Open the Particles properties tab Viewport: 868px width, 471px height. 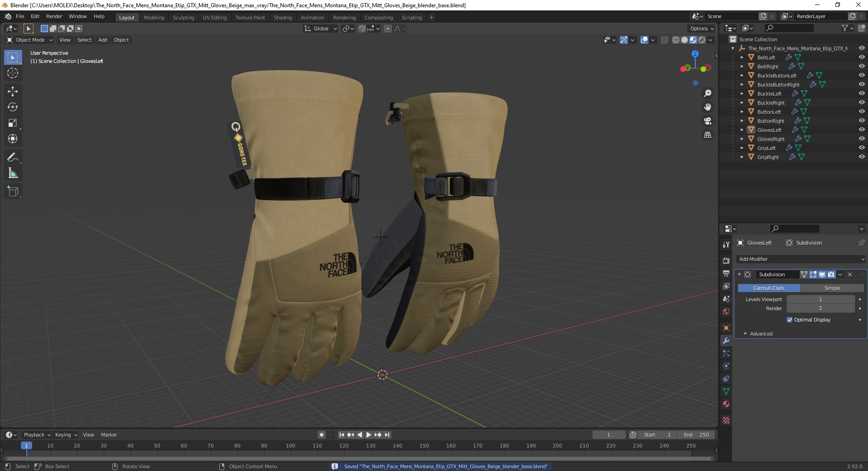click(x=726, y=353)
